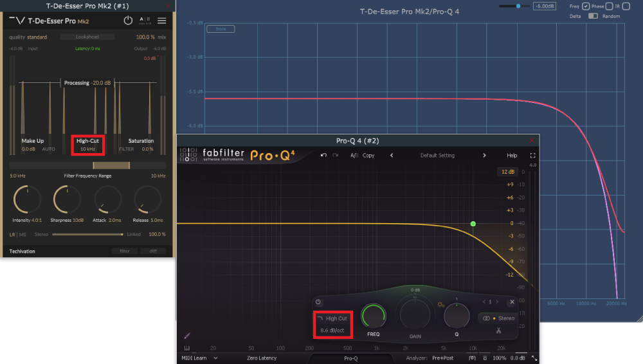Click the -6.00dB level input field
The height and width of the screenshot is (364, 643).
pos(545,6)
